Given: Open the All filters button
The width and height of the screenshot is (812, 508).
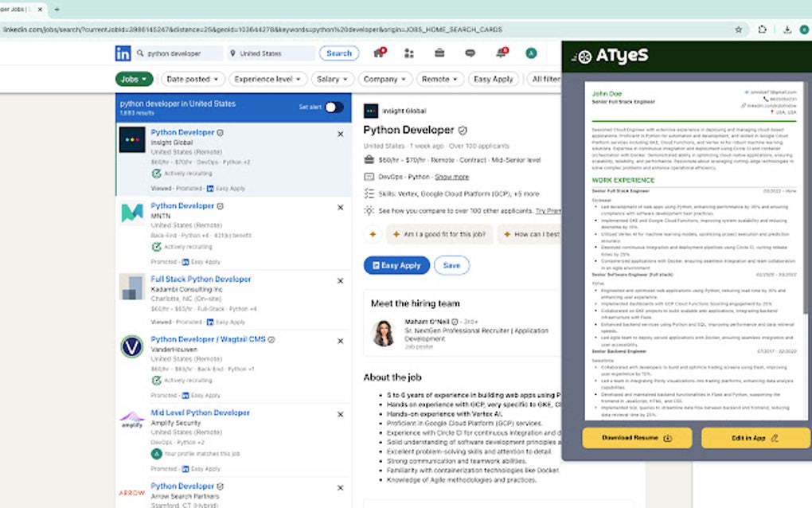Looking at the screenshot, I should pyautogui.click(x=545, y=80).
